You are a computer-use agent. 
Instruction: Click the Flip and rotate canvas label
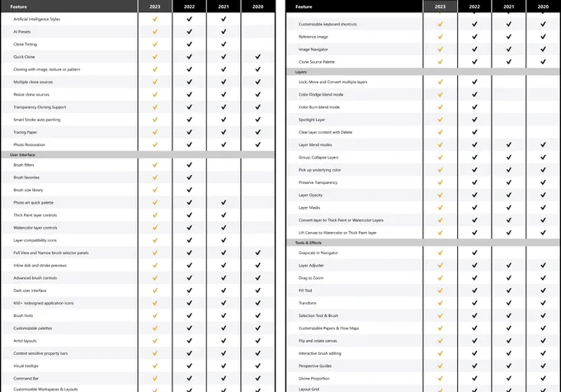pyautogui.click(x=318, y=341)
